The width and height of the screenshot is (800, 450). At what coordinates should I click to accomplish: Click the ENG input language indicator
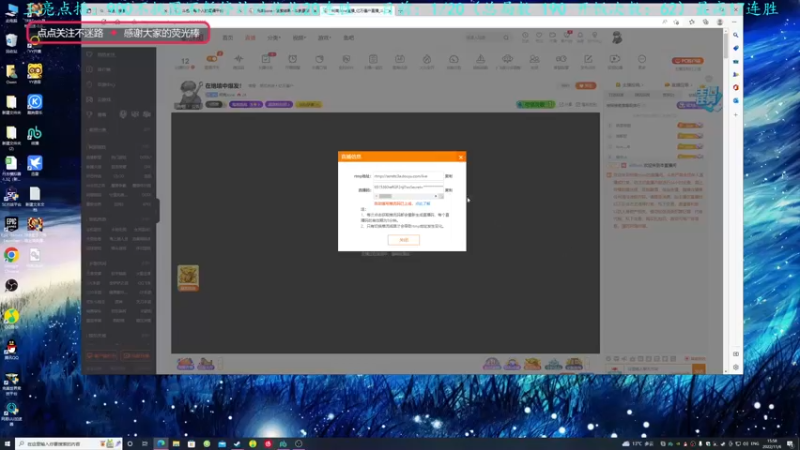pyautogui.click(x=755, y=444)
